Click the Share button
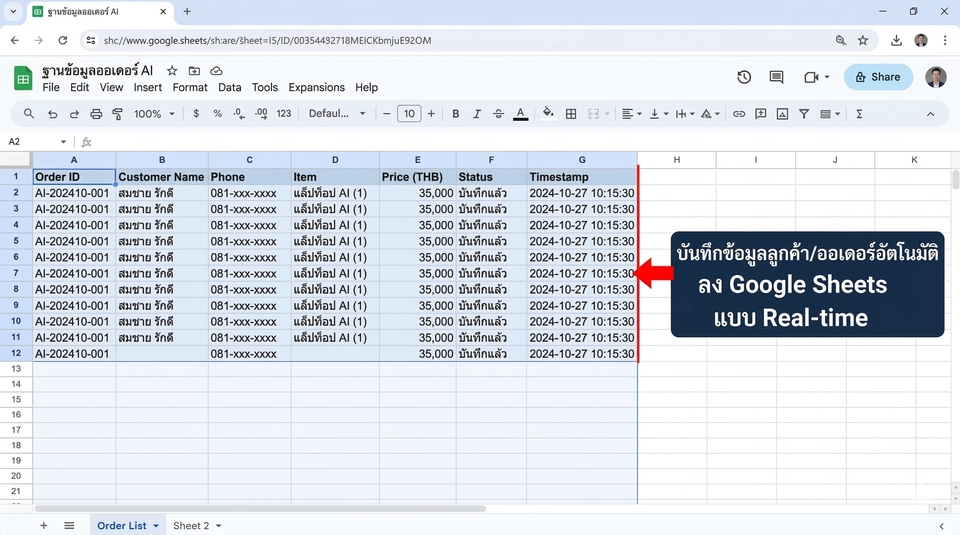Screen dimensions: 960x535 pos(879,77)
